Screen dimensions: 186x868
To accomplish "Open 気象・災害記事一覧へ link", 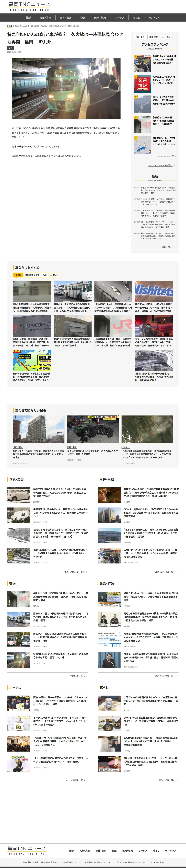I will tap(76, 572).
